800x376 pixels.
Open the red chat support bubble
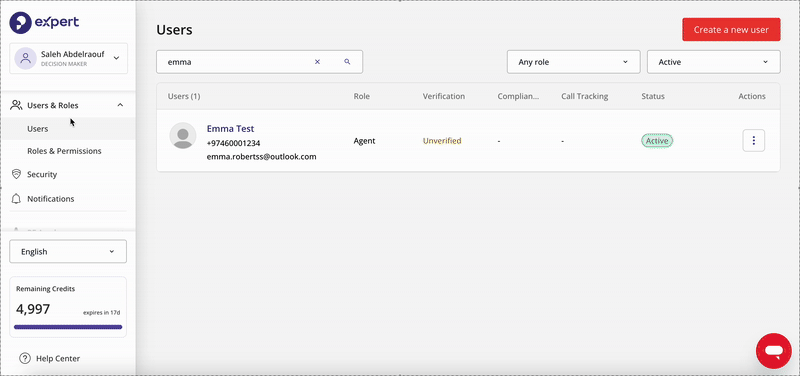pos(774,351)
